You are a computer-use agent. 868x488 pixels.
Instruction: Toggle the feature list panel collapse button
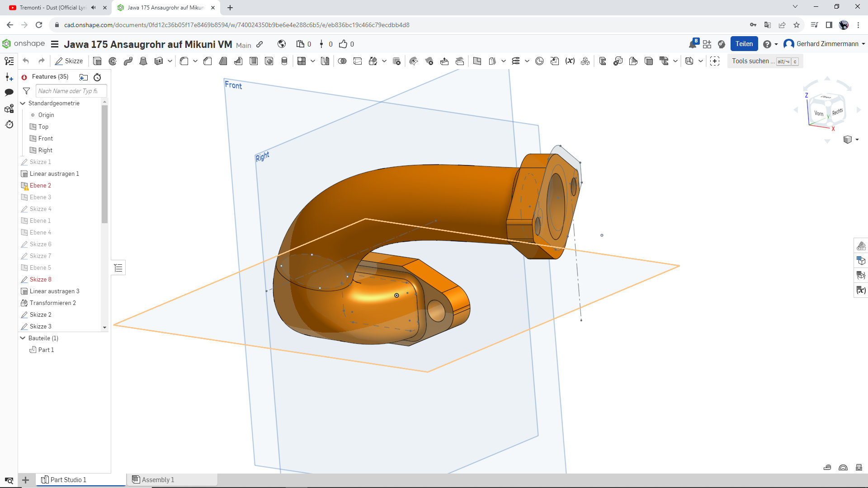point(118,268)
